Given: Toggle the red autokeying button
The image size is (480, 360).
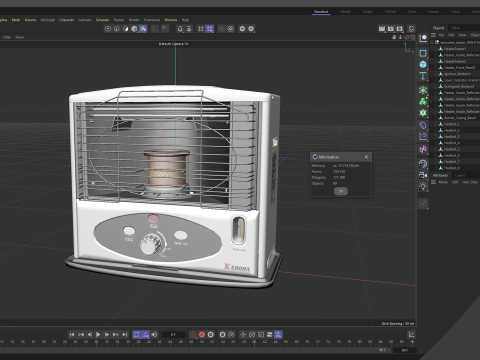Looking at the screenshot, I should pos(202,334).
